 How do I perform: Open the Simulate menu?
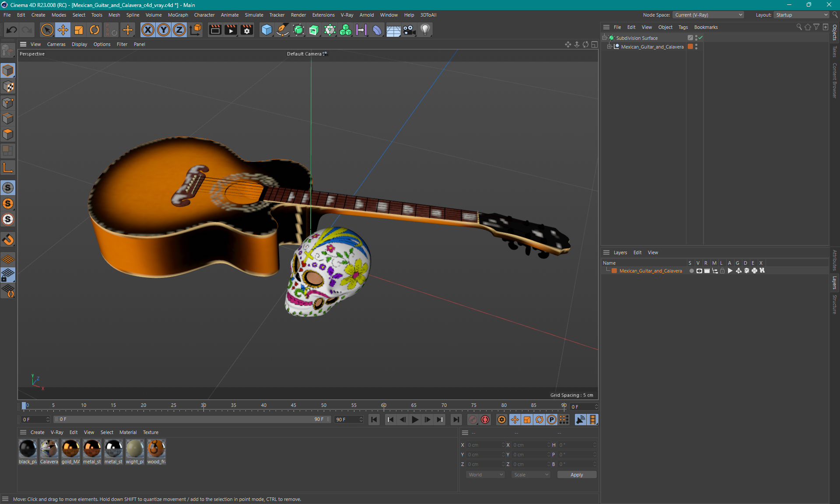coord(254,15)
